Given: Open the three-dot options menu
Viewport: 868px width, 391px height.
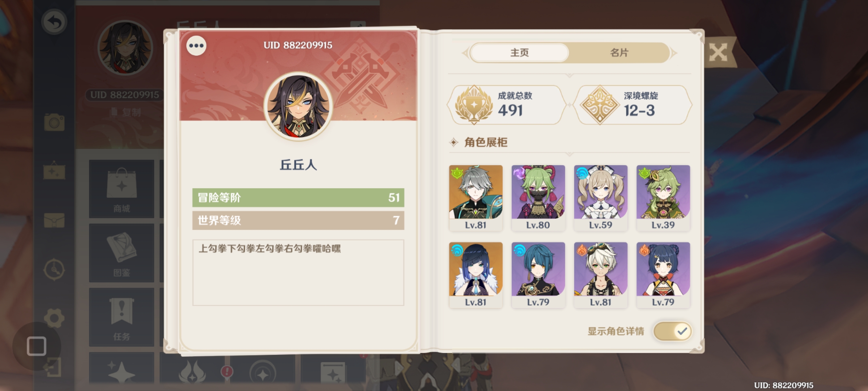Looking at the screenshot, I should tap(196, 46).
